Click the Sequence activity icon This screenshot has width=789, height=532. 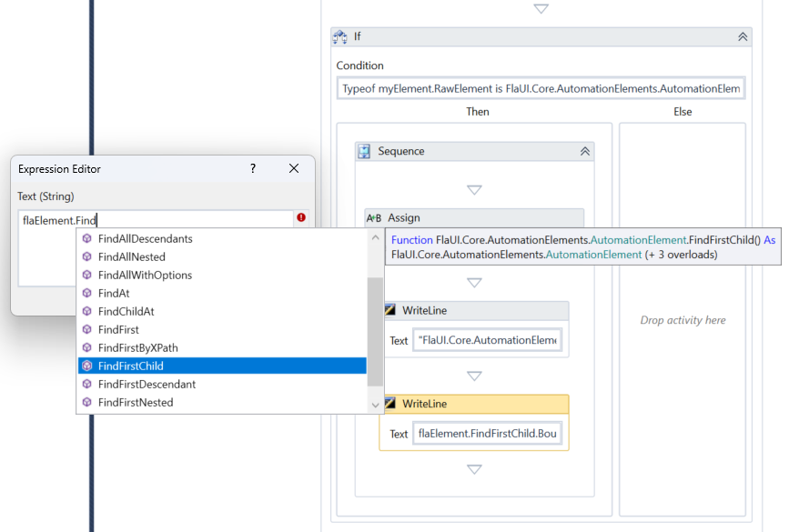pyautogui.click(x=364, y=151)
